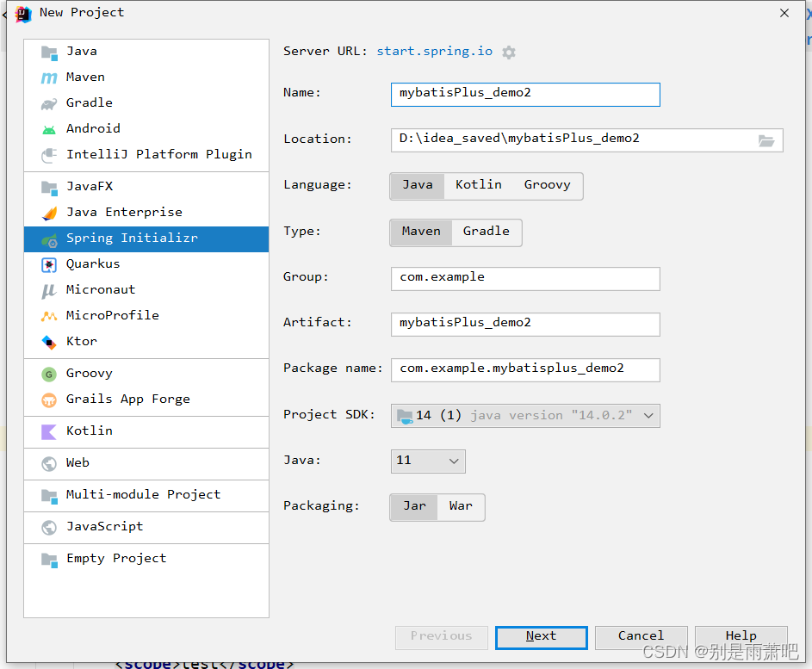Select Ktor in project list
Viewport: 812px width, 669px height.
pos(146,343)
